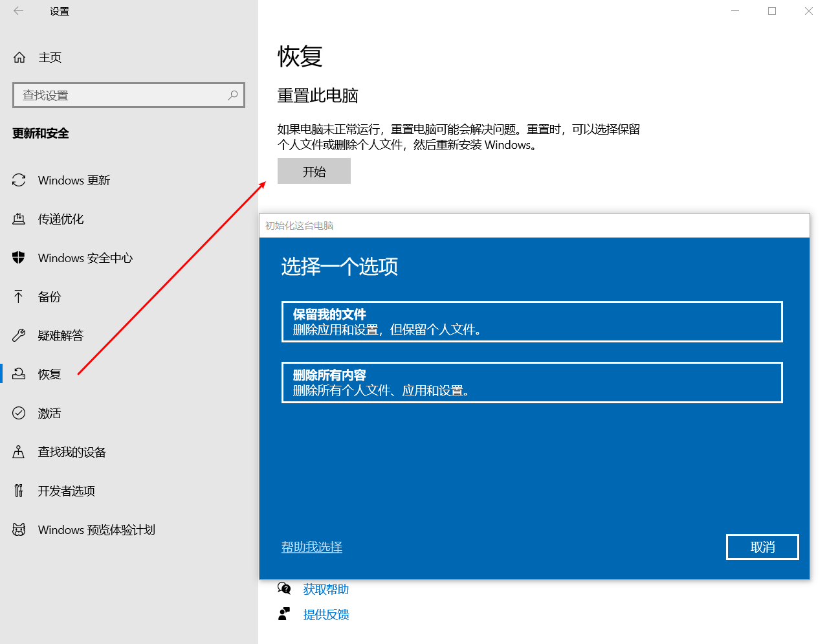
Task: Click the 备份 upload arrow icon
Action: point(19,296)
